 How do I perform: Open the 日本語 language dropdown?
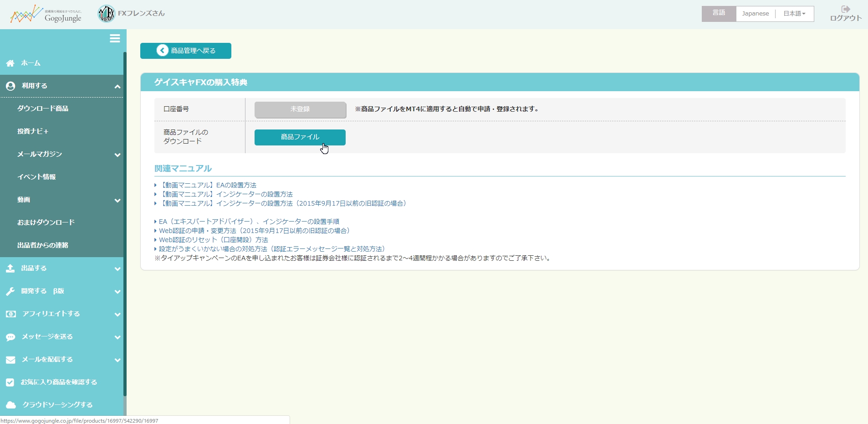coord(794,14)
